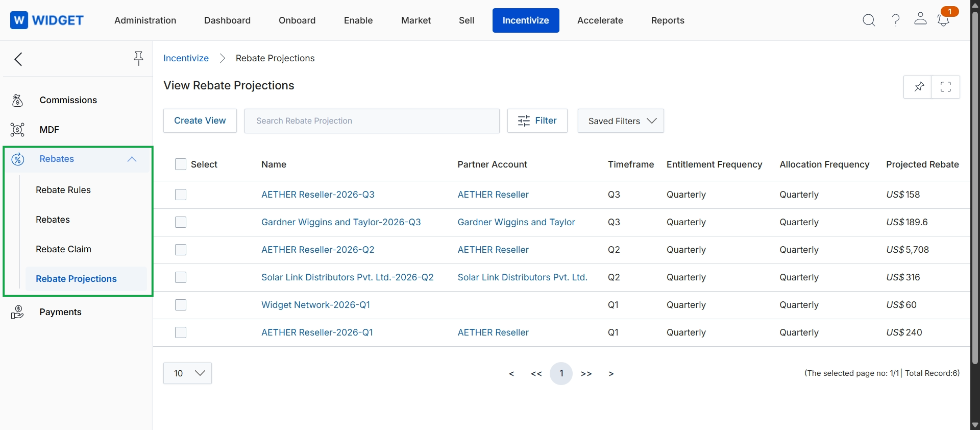Screen dimensions: 980x430
Task: Select page 1 in pagination
Action: pyautogui.click(x=561, y=373)
